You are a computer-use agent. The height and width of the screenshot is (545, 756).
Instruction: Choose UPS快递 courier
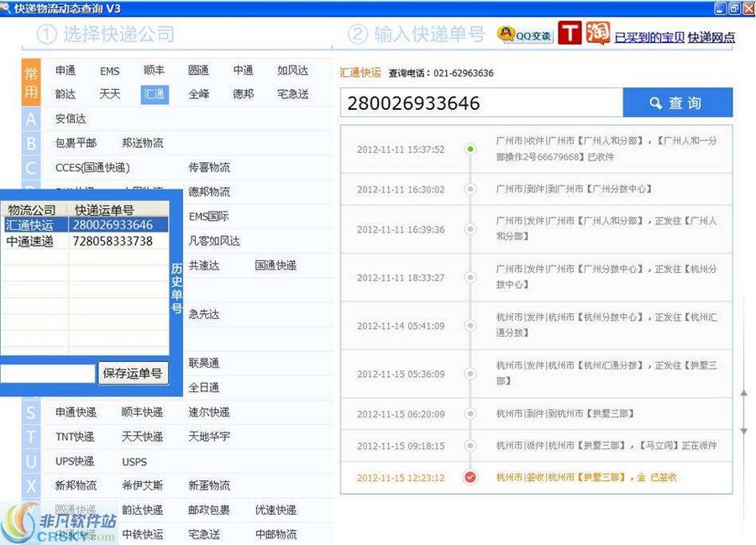(x=74, y=462)
